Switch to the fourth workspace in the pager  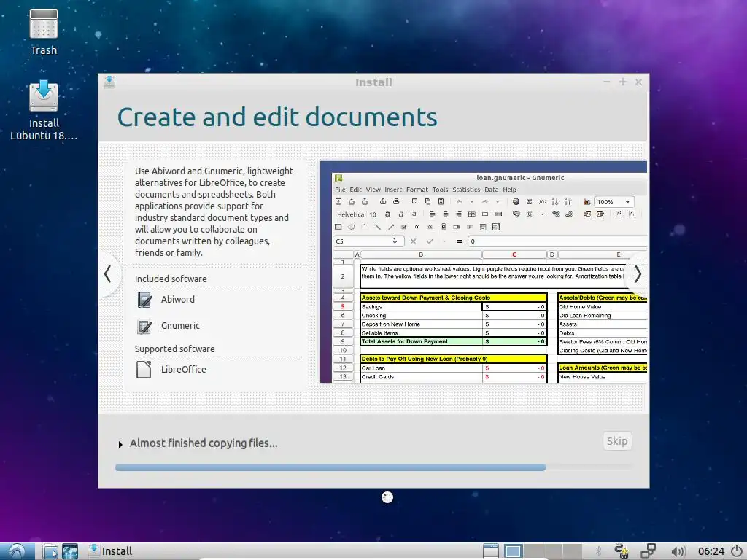pos(572,551)
